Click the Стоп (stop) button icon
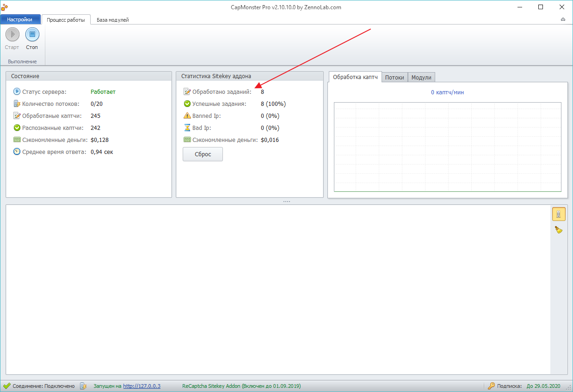This screenshot has width=573, height=392. tap(32, 34)
